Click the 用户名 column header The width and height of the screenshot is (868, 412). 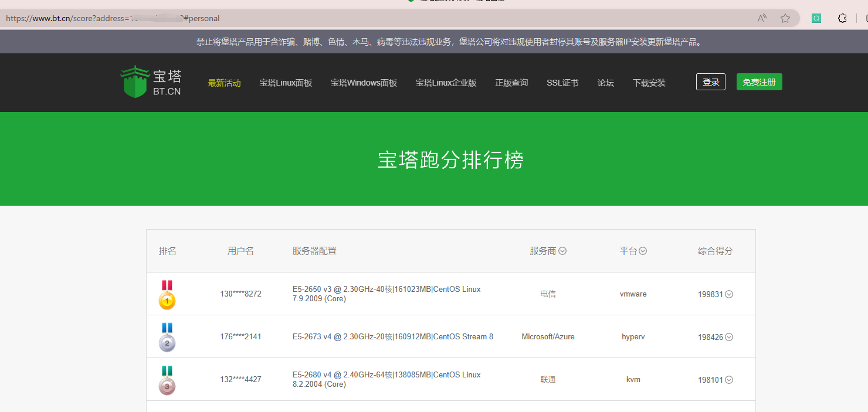tap(241, 251)
